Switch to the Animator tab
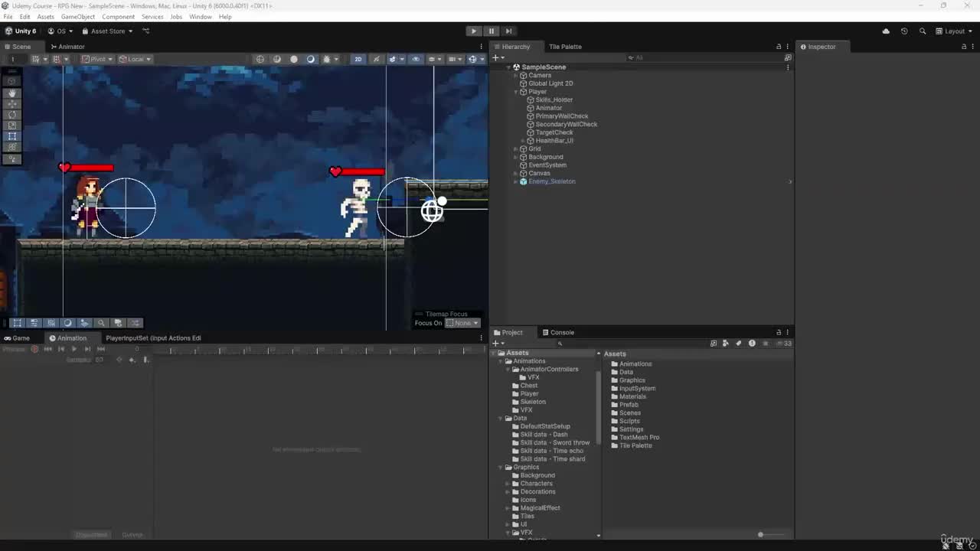Image resolution: width=980 pixels, height=551 pixels. pos(67,47)
